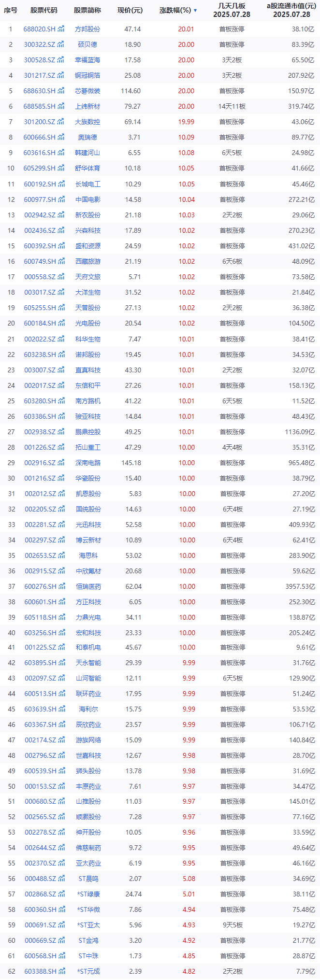This screenshot has height=980, width=320.
Task: Open the chart icon next to 002938.SZ
Action: (x=61, y=432)
